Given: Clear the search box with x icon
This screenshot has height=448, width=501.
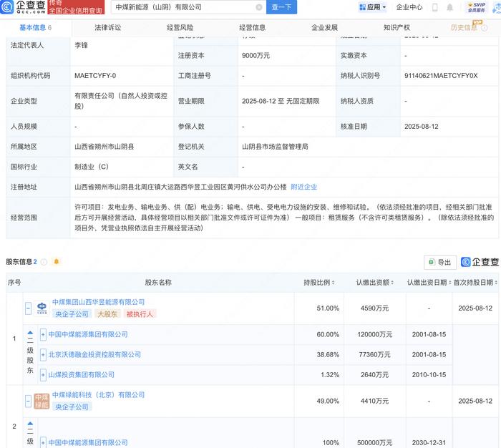Looking at the screenshot, I should 259,7.
